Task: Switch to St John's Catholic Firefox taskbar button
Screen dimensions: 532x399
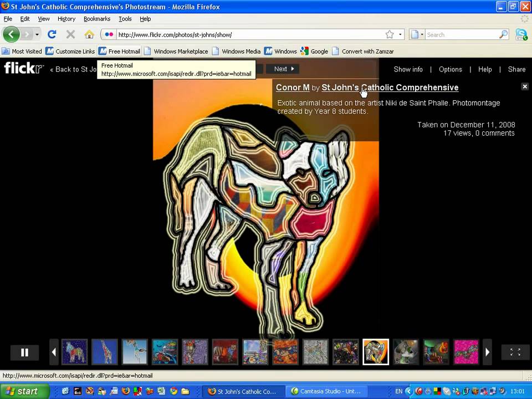Action: (x=243, y=391)
